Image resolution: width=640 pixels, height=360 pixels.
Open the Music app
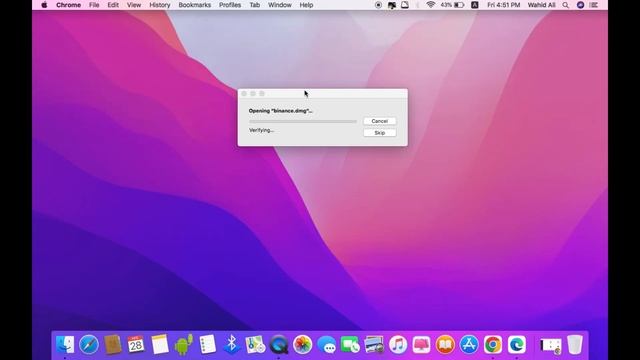(x=398, y=344)
